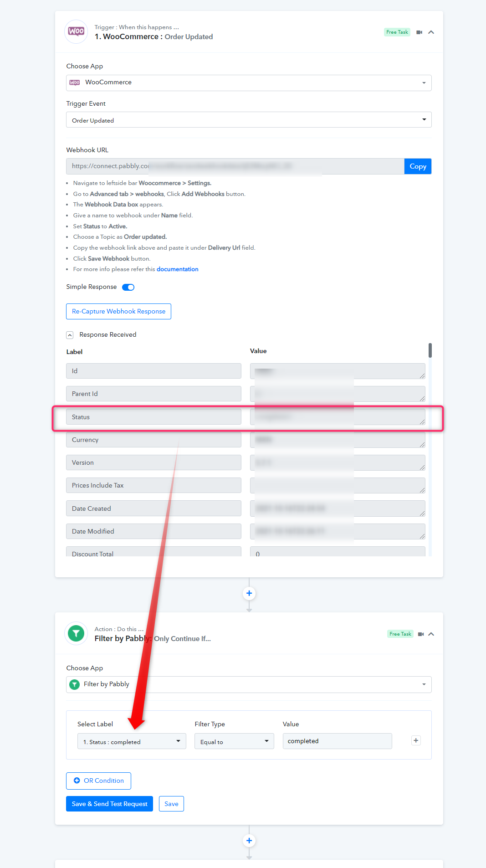Screen dimensions: 486x868
Task: Collapse the Response Received section
Action: 70,335
